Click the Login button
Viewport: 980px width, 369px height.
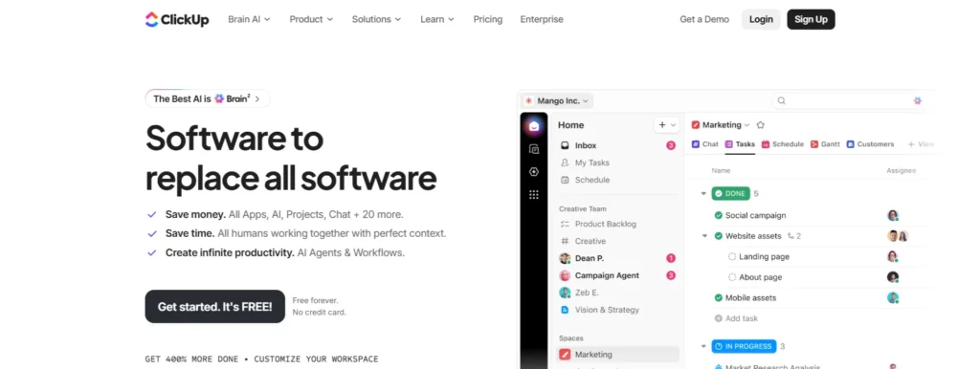tap(761, 19)
